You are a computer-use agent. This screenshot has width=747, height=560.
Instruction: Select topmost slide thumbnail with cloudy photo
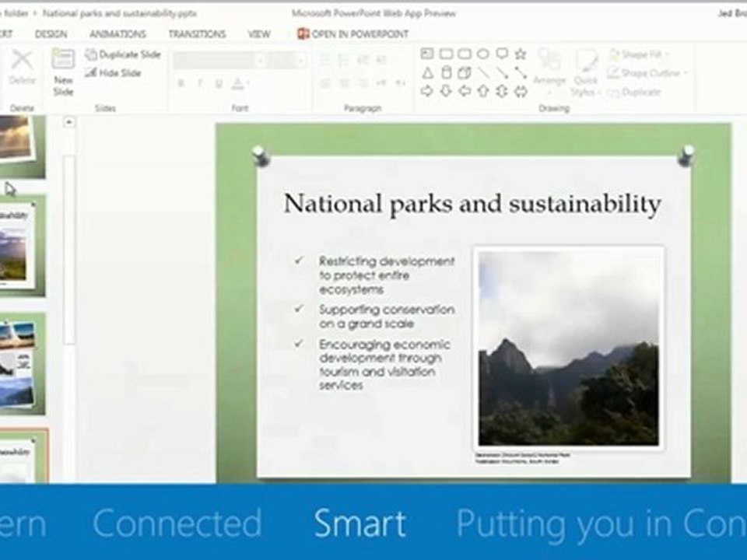click(x=23, y=147)
